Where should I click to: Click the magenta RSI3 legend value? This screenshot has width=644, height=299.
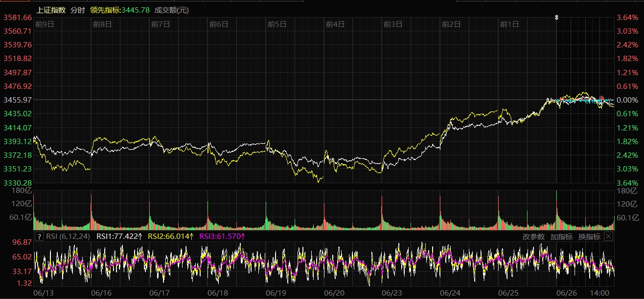coord(222,236)
